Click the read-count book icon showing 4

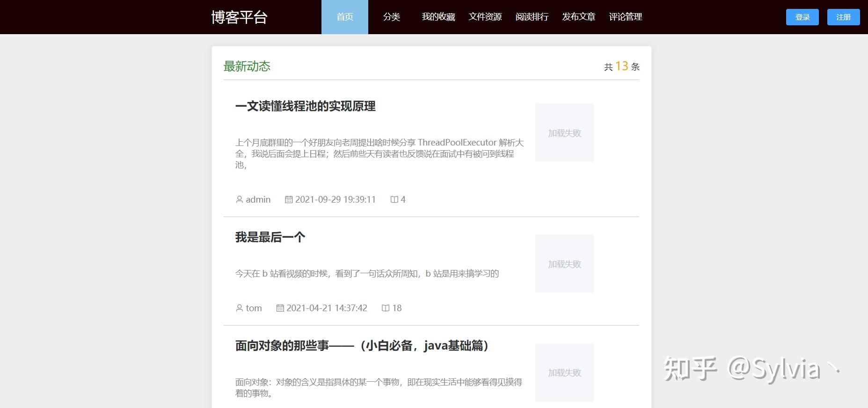[394, 199]
